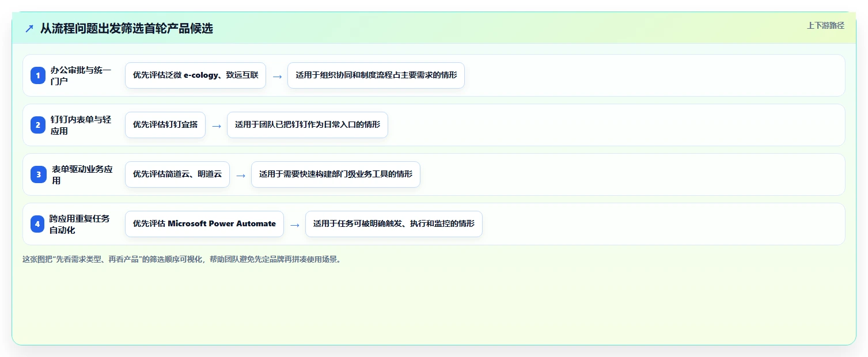Click the arrow after 钉钉宜搭 box
The image size is (868, 357).
click(217, 126)
